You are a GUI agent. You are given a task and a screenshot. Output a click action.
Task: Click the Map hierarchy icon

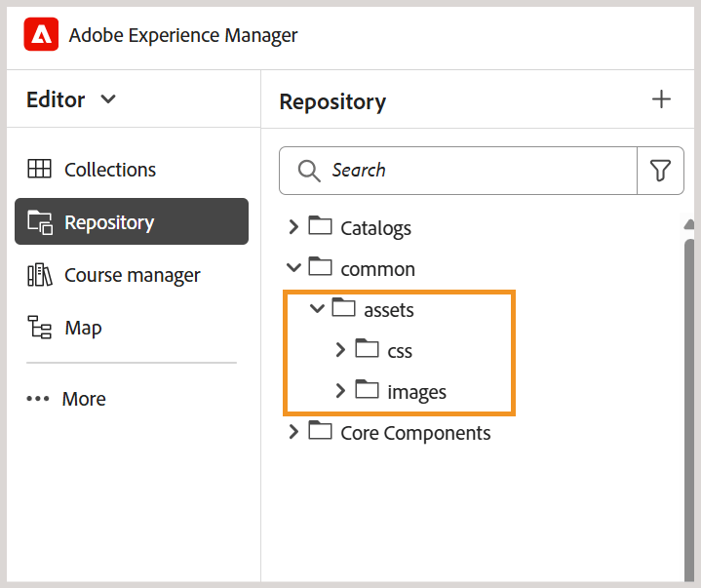(x=40, y=328)
